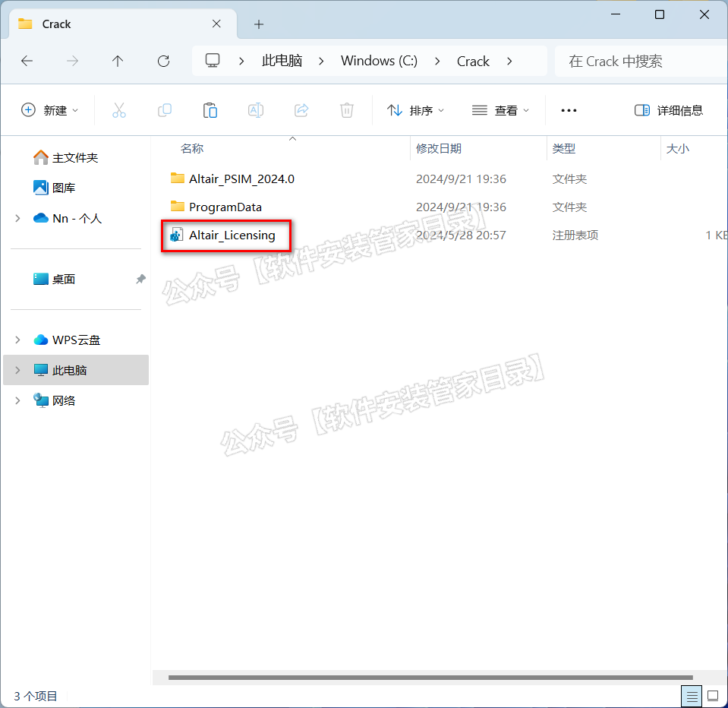
Task: Click the Rename icon in toolbar
Action: pos(256,111)
